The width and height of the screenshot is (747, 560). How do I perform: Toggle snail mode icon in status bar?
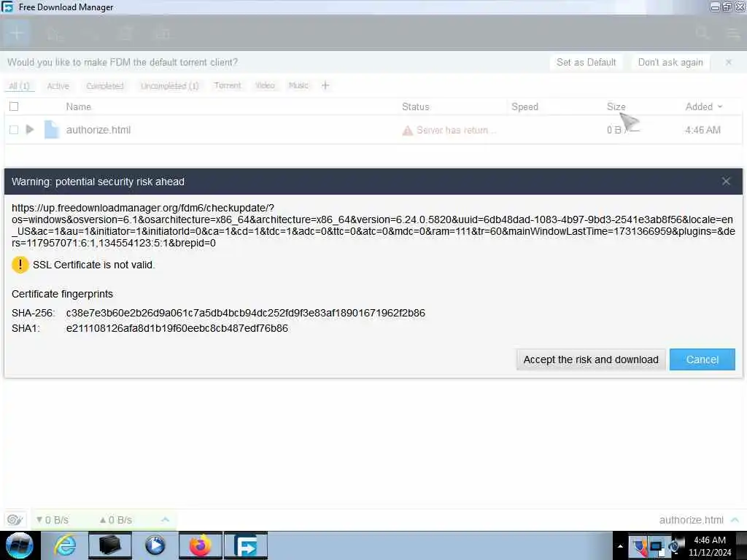click(x=15, y=519)
